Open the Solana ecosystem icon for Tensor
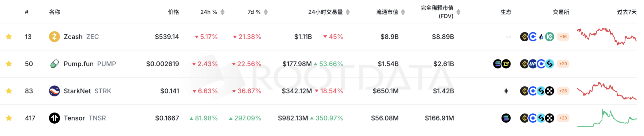This screenshot has height=136, width=644. coord(506,118)
